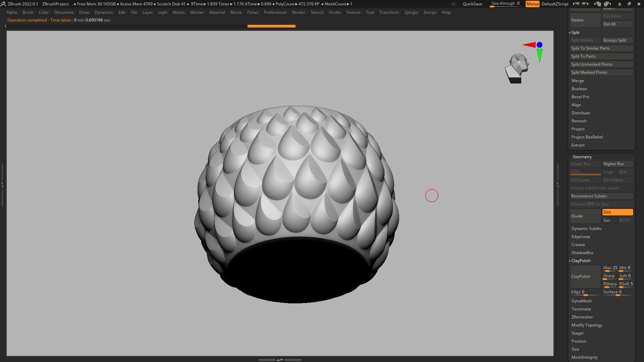This screenshot has height=362, width=644.
Task: Toggle the Menus button
Action: 532,4
